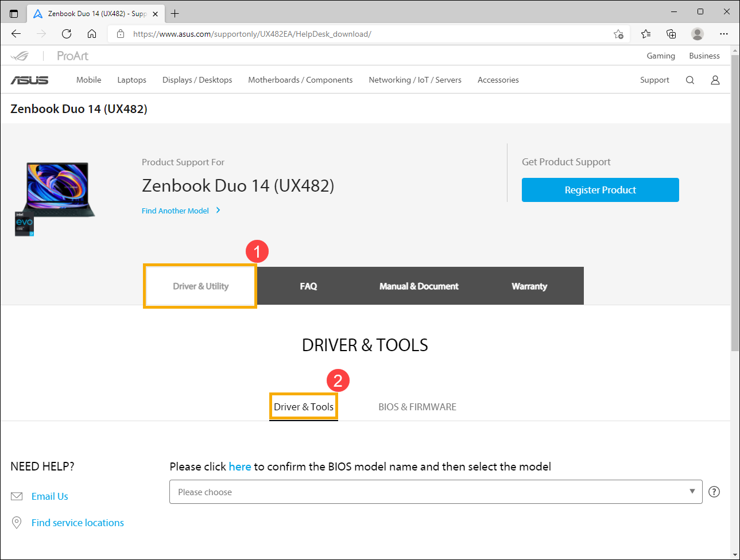Open the browser profile avatar
The height and width of the screenshot is (560, 740).
coord(698,34)
